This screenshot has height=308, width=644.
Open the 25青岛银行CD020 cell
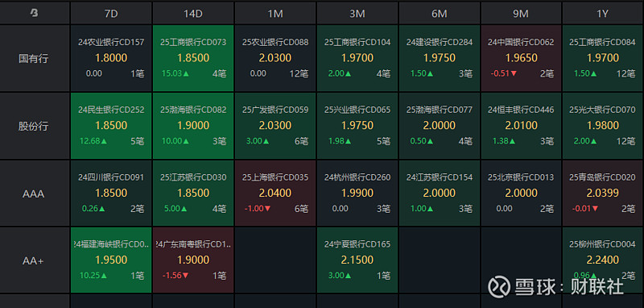tap(603, 193)
